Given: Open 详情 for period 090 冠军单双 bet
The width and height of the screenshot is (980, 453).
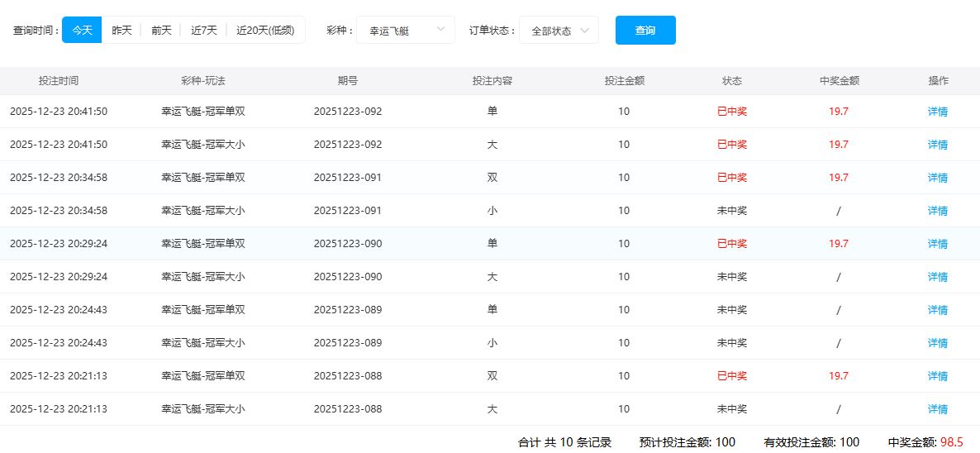Looking at the screenshot, I should coord(937,244).
